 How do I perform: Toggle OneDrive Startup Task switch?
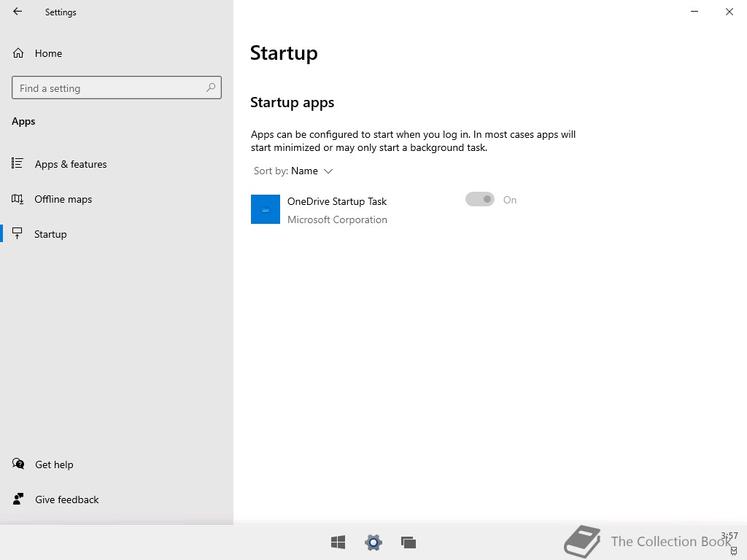[x=480, y=200]
